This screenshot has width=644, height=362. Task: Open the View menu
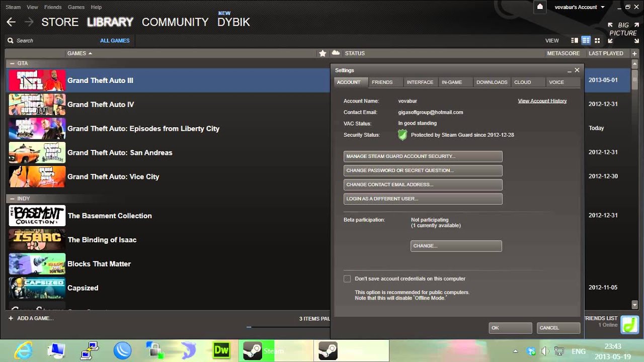point(32,7)
